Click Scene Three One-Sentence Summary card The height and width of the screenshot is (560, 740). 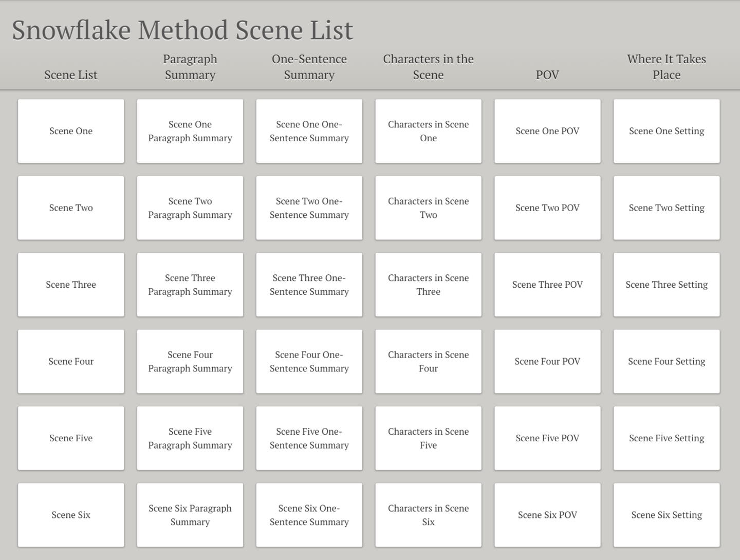(x=309, y=285)
